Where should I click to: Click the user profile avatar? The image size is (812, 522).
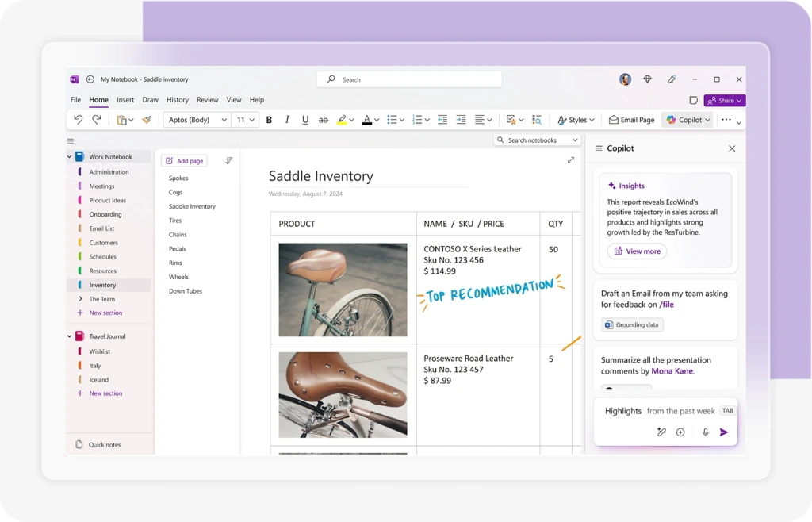point(625,79)
